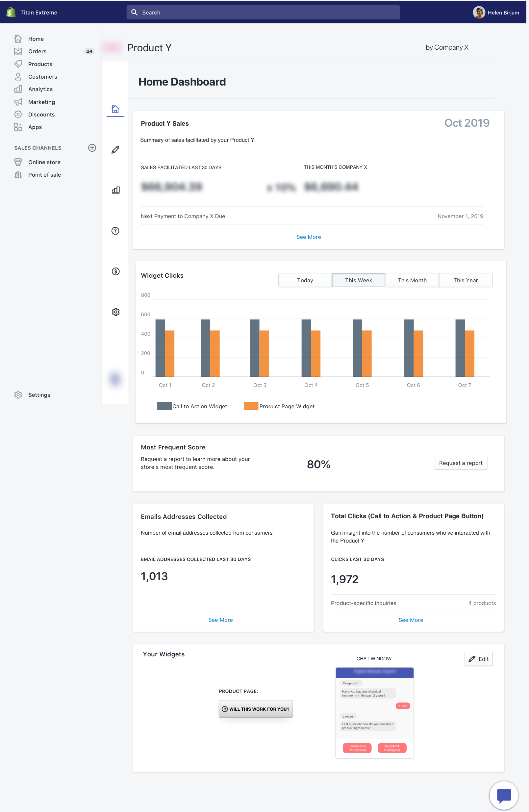Open Orders in the sidebar
Image resolution: width=529 pixels, height=812 pixels.
pyautogui.click(x=38, y=51)
